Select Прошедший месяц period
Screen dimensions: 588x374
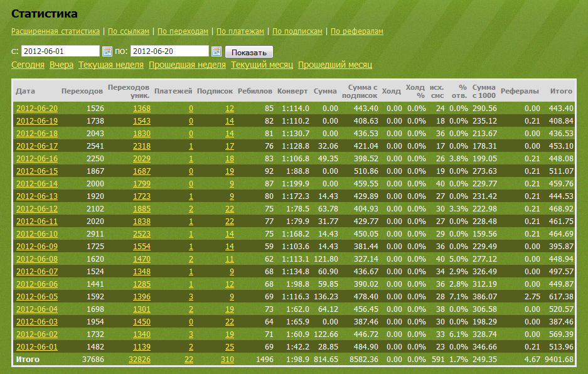click(335, 65)
